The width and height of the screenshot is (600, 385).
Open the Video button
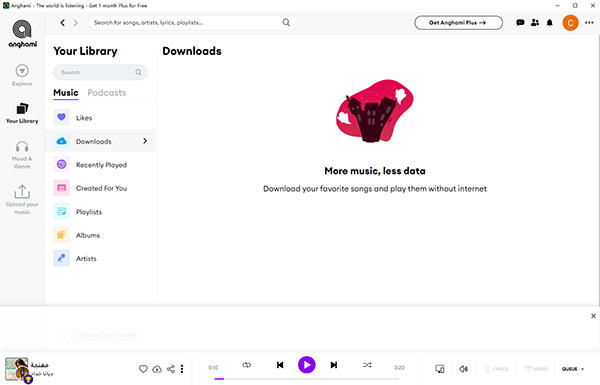[536, 369]
